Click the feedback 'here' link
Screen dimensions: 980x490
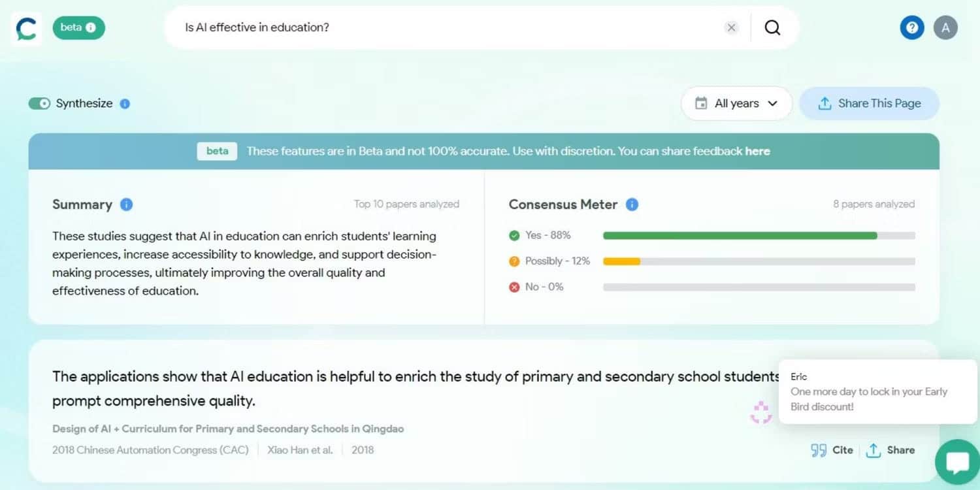[x=757, y=152]
